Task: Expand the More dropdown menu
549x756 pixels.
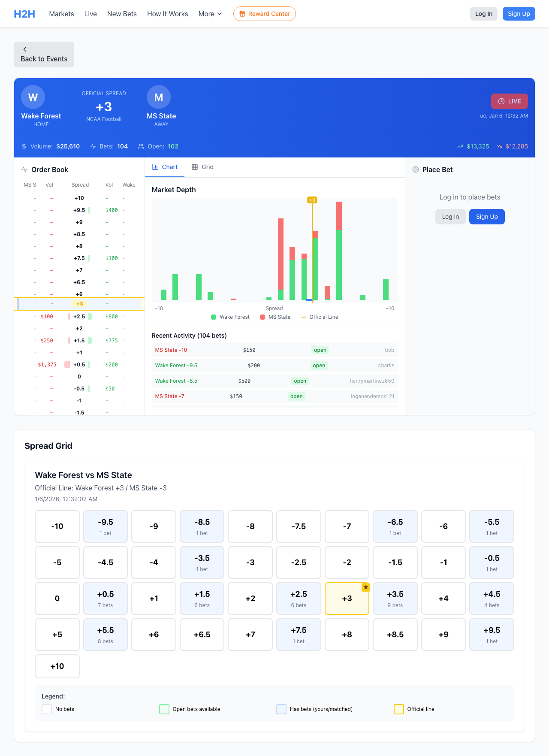Action: point(210,14)
